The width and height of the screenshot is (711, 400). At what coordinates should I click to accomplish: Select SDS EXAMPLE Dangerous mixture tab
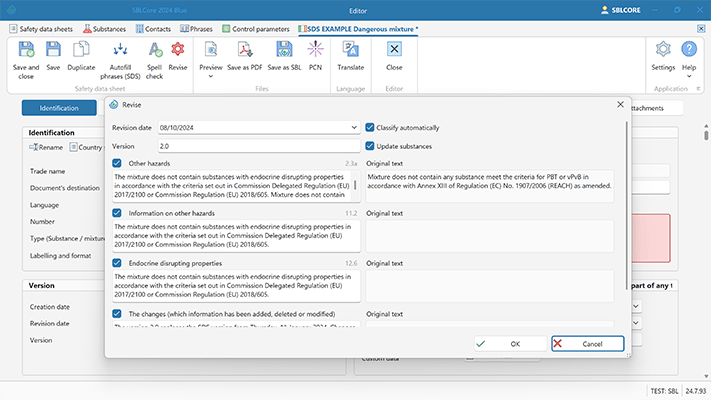[358, 29]
